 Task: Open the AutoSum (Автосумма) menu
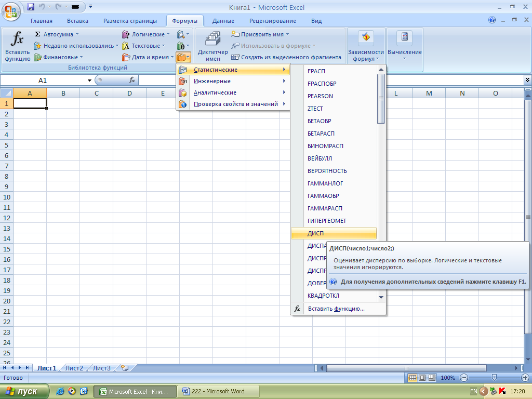pyautogui.click(x=56, y=34)
